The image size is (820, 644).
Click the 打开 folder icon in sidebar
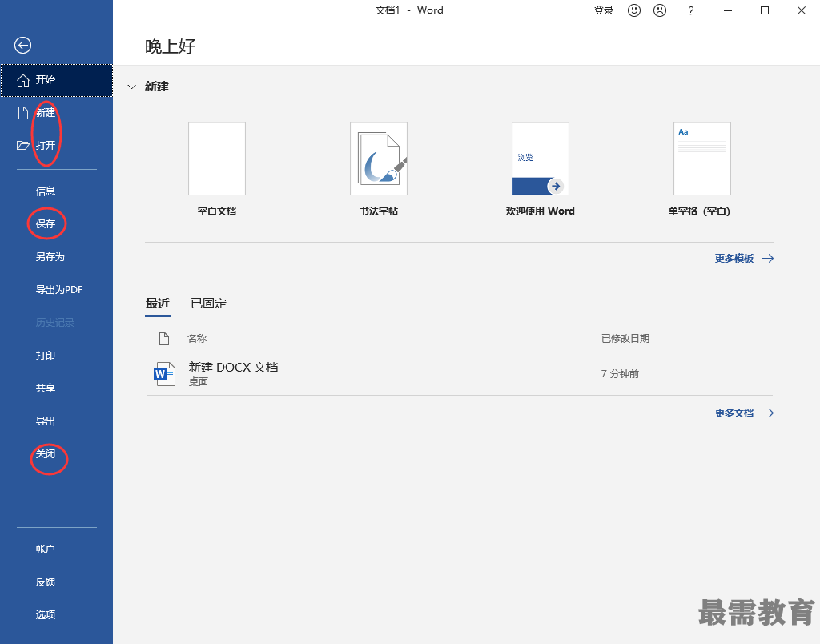coord(22,146)
